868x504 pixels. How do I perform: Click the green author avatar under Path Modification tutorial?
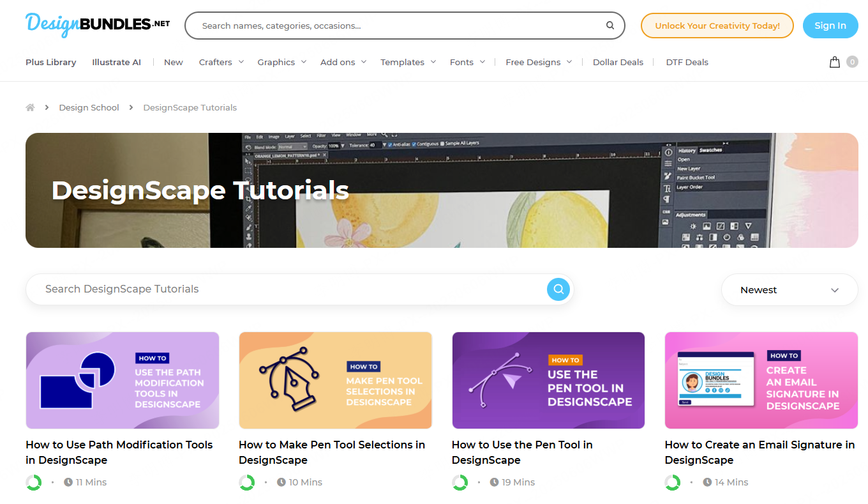tap(34, 482)
